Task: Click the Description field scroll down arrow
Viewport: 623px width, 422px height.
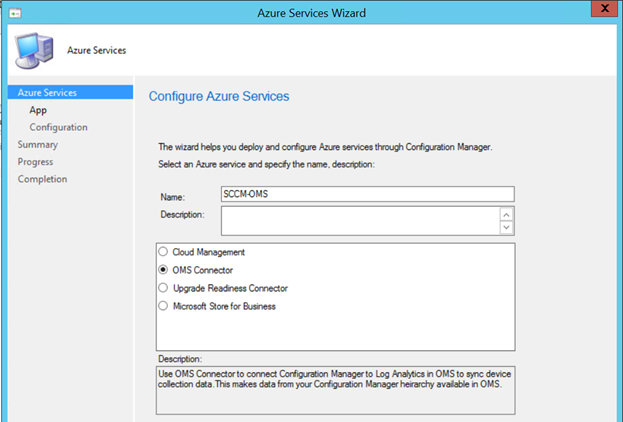Action: click(506, 228)
